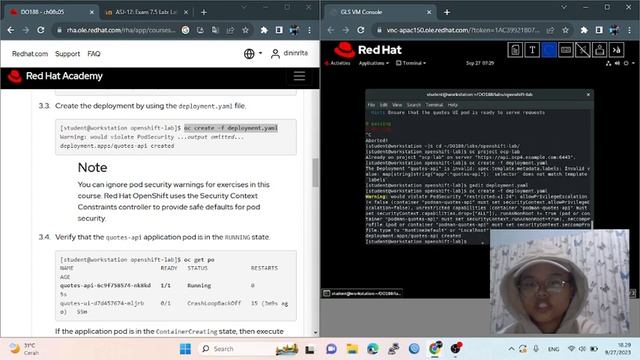Open the chat app icon in taskbar

pyautogui.click(x=331, y=349)
